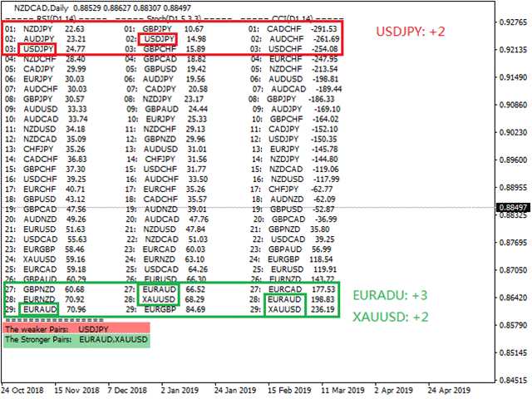Select XAUUSD CCI value 236.19

[x=323, y=309]
